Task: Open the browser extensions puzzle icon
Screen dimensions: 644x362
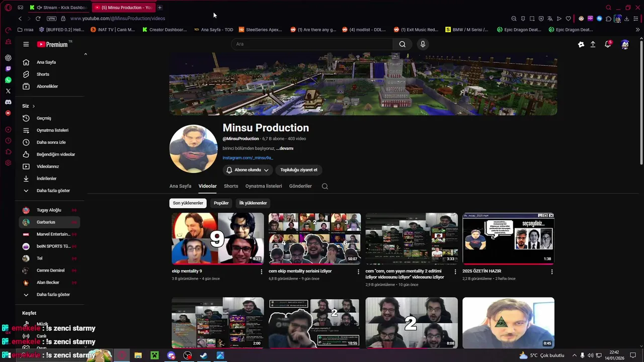Action: point(608,19)
